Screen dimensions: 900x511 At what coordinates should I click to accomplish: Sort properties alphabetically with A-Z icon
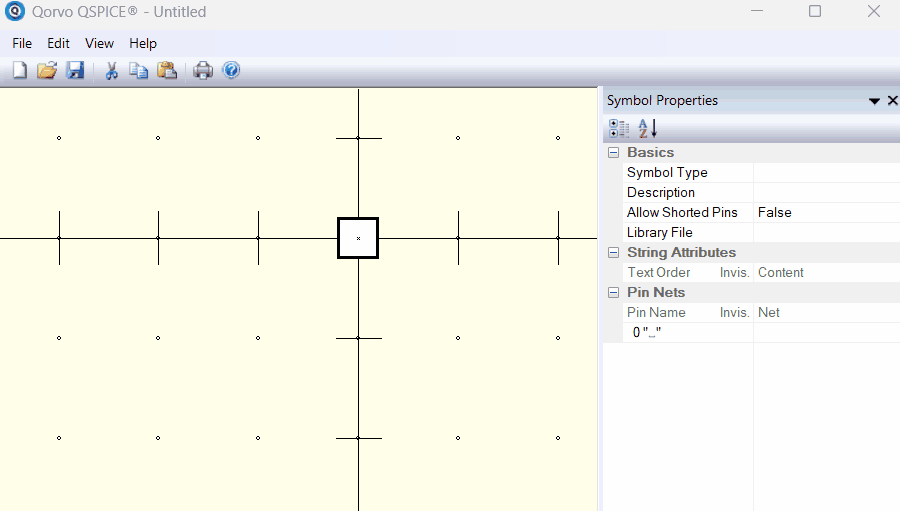(647, 128)
